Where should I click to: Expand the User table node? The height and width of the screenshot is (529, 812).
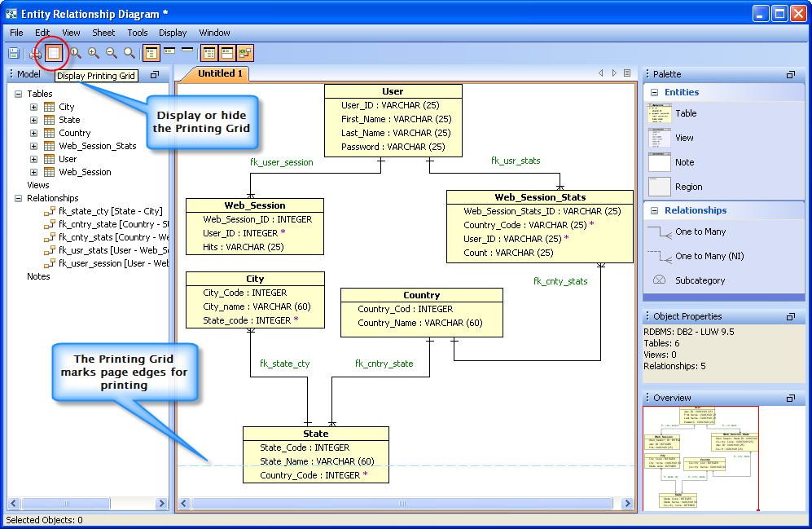point(33,159)
